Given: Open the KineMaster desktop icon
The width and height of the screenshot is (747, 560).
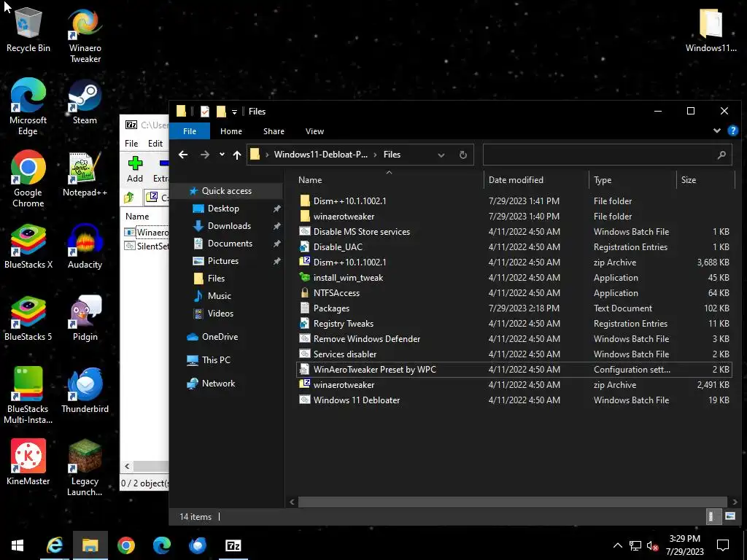Looking at the screenshot, I should pyautogui.click(x=28, y=463).
